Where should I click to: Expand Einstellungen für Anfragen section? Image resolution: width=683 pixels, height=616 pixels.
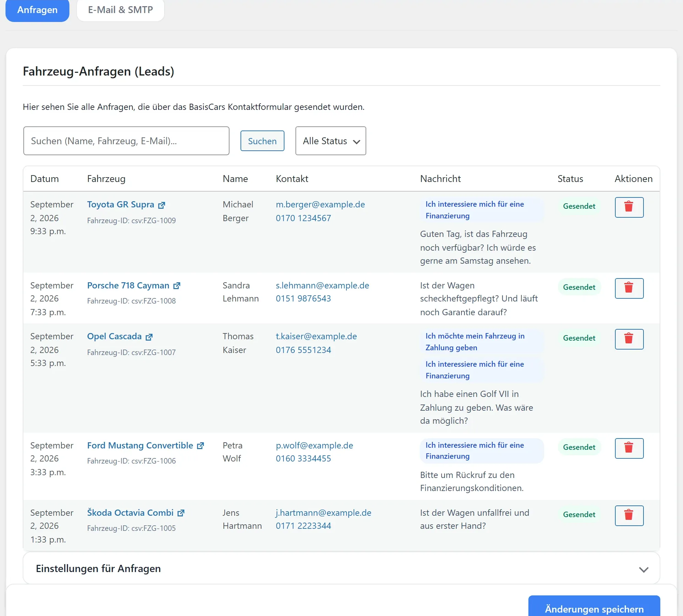click(341, 569)
